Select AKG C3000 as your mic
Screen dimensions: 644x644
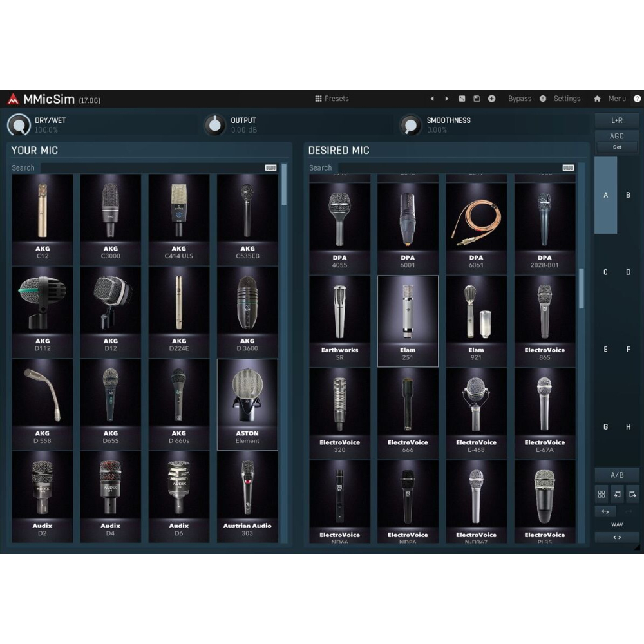[x=111, y=220]
